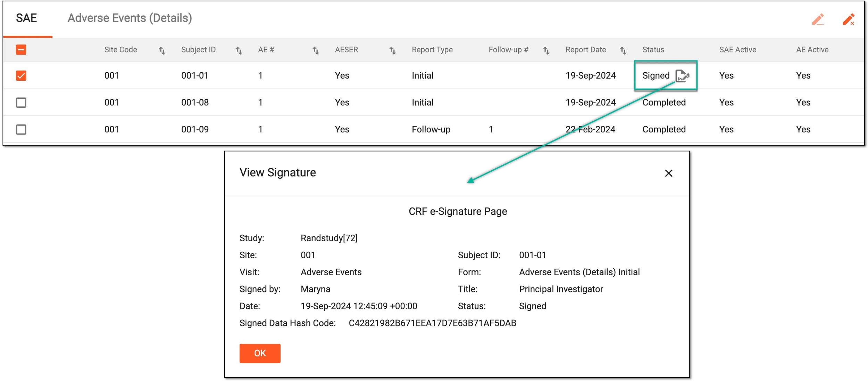Click the sign (pencil) icon in header
Screen dimensions: 868x381
(818, 19)
